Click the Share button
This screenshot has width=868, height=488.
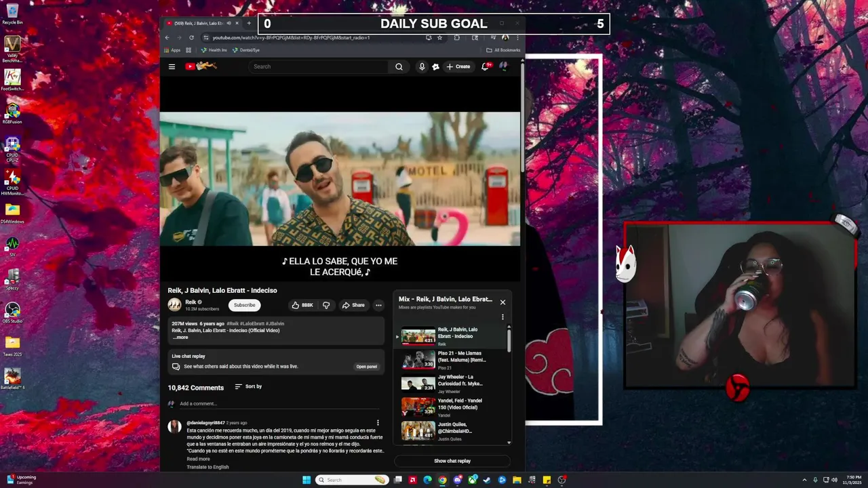[353, 305]
